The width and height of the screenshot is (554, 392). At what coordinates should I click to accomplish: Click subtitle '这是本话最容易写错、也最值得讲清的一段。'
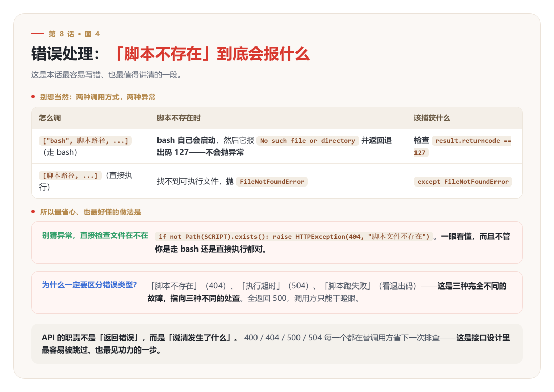(106, 75)
